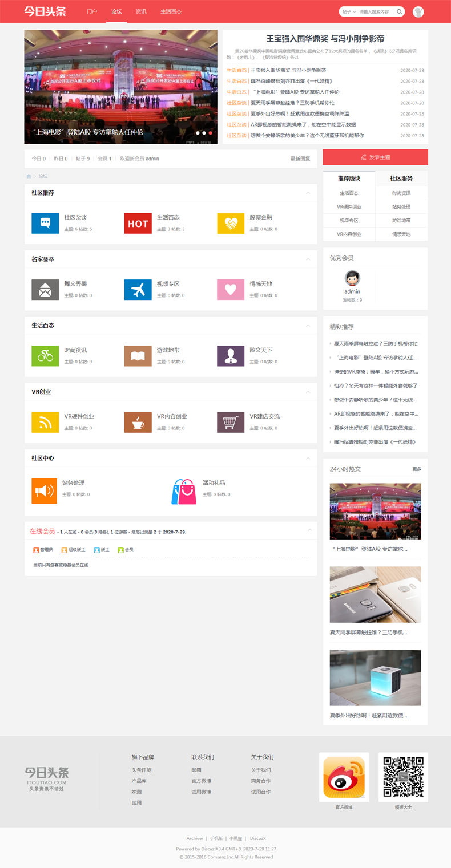Open the user avatar in header
The width and height of the screenshot is (451, 868).
418,11
